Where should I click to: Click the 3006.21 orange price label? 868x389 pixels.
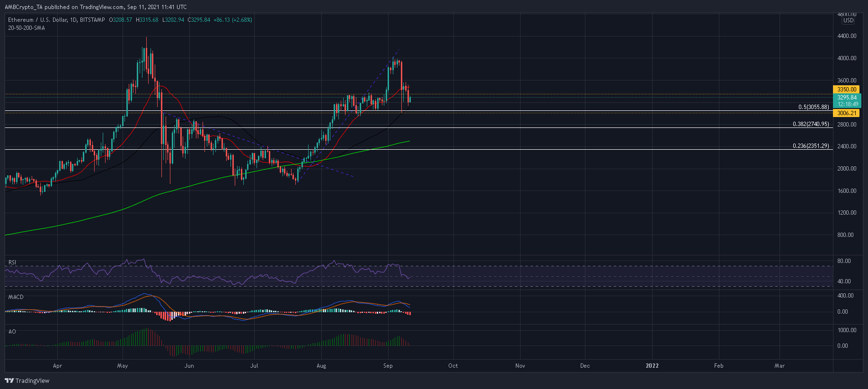[x=847, y=113]
